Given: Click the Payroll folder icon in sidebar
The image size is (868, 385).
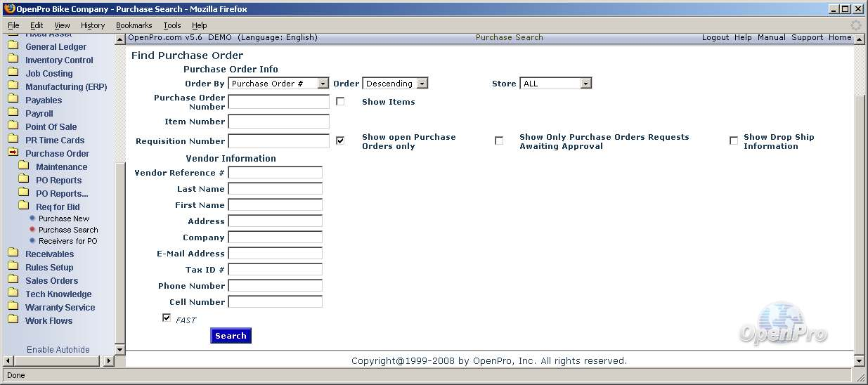Looking at the screenshot, I should [x=13, y=113].
